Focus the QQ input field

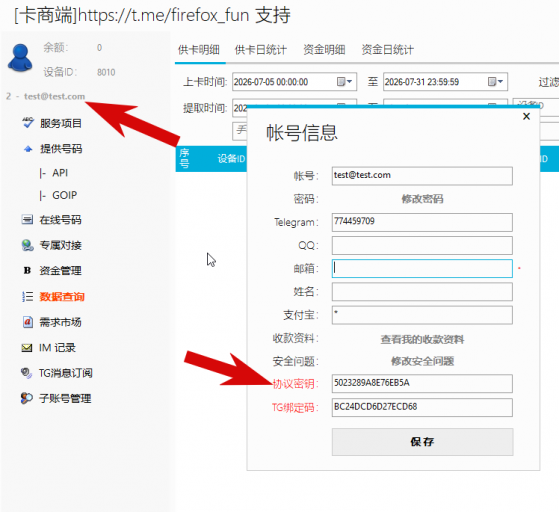click(422, 245)
